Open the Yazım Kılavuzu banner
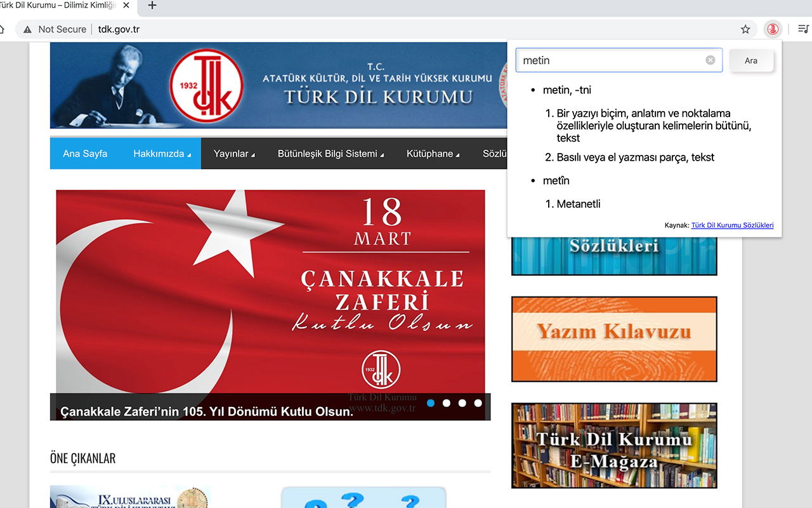The width and height of the screenshot is (812, 508). 613,339
